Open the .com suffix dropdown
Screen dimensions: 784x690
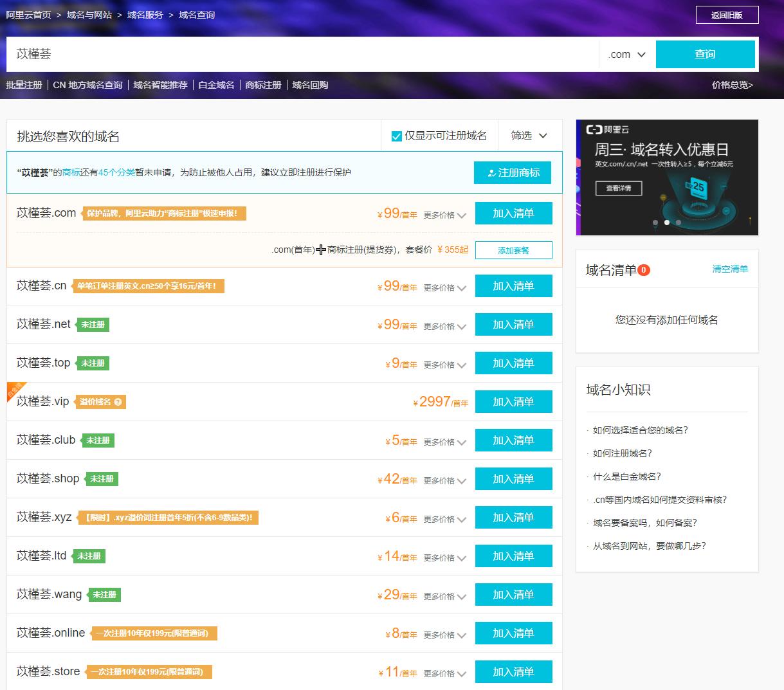[627, 55]
